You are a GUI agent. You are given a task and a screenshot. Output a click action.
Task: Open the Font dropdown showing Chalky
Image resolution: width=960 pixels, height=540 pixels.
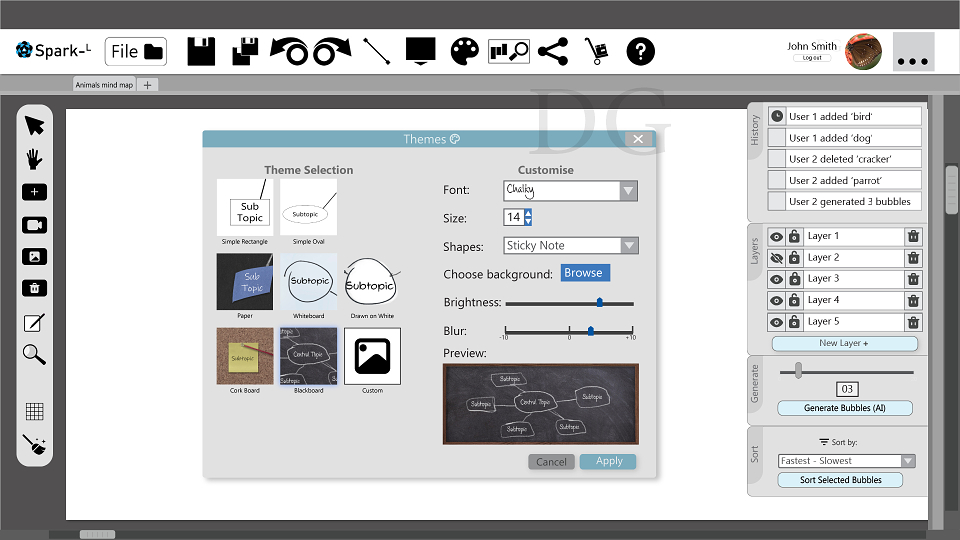point(570,190)
